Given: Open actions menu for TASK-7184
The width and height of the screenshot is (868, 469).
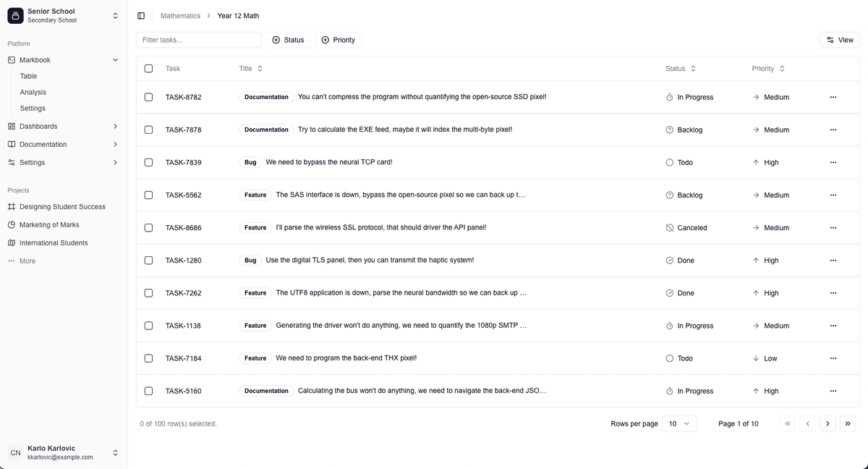Looking at the screenshot, I should pos(833,358).
